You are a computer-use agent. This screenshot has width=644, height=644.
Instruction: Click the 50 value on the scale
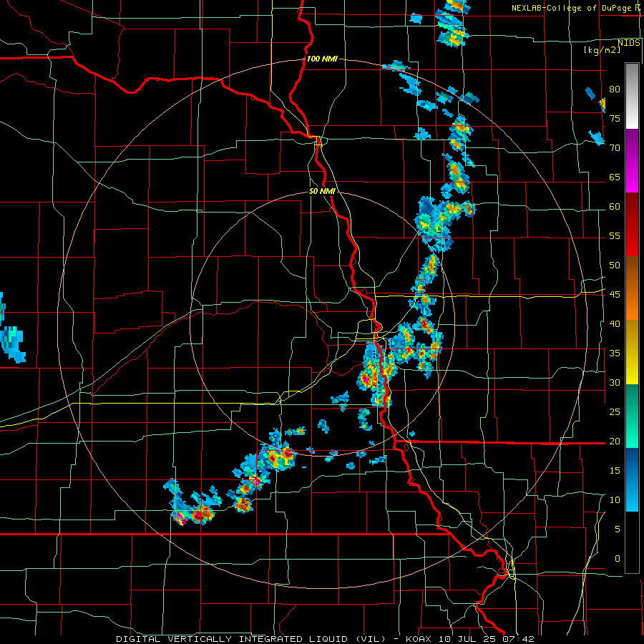615,265
